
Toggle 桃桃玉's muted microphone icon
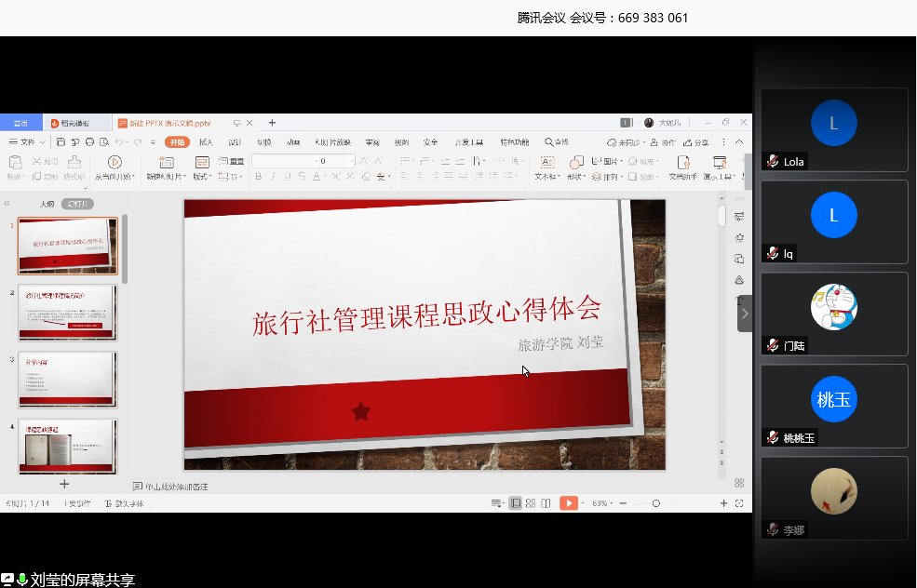pyautogui.click(x=772, y=438)
